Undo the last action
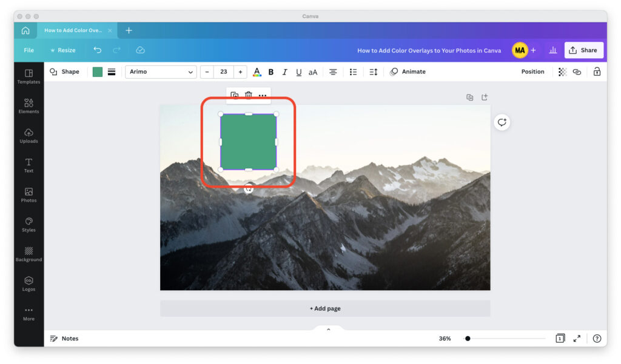 [98, 50]
